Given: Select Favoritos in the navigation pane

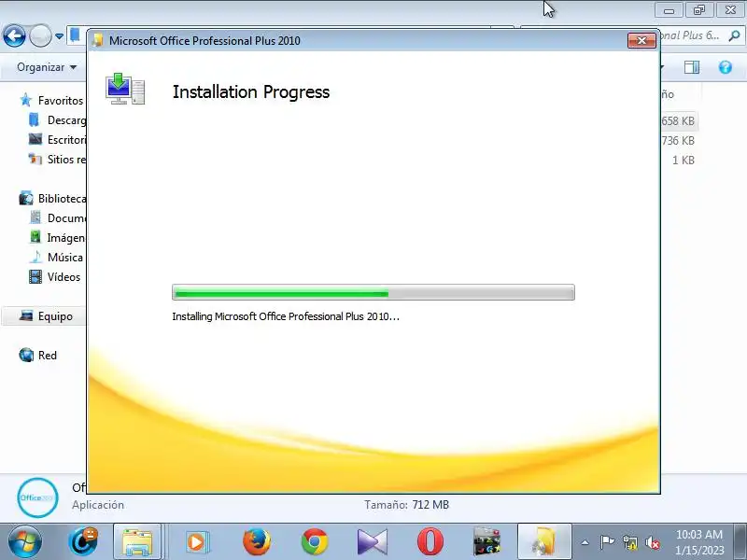Looking at the screenshot, I should 61,101.
